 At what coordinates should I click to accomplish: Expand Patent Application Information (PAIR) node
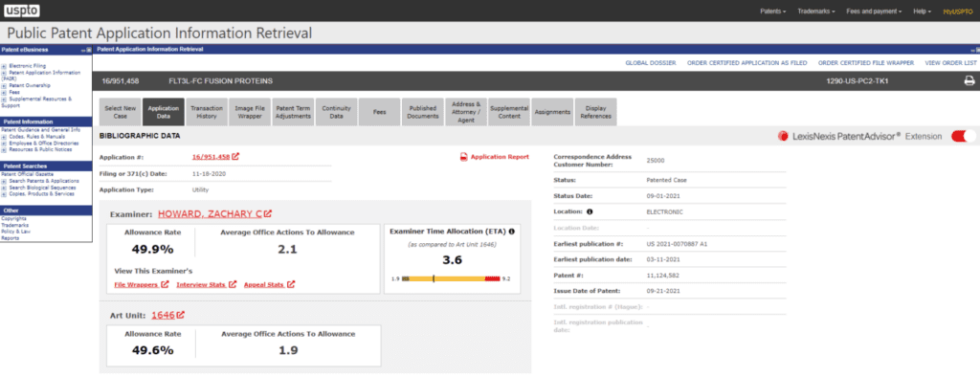[x=4, y=73]
